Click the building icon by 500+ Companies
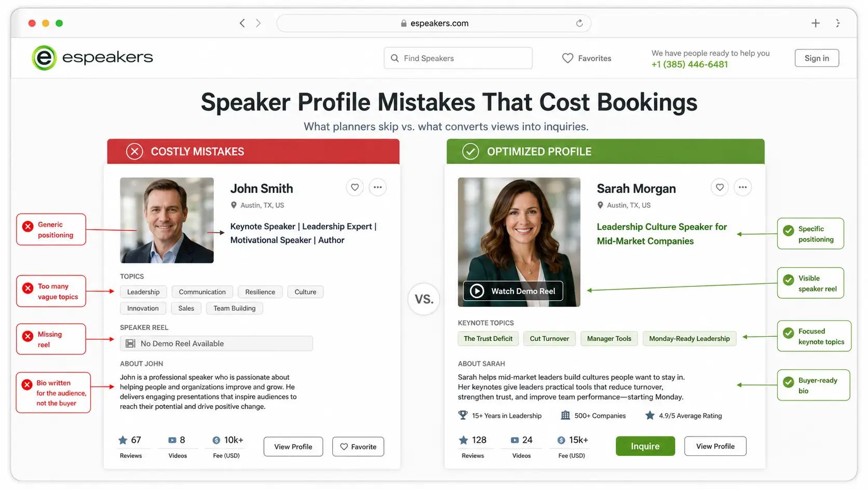The height and width of the screenshot is (489, 868). coord(565,415)
